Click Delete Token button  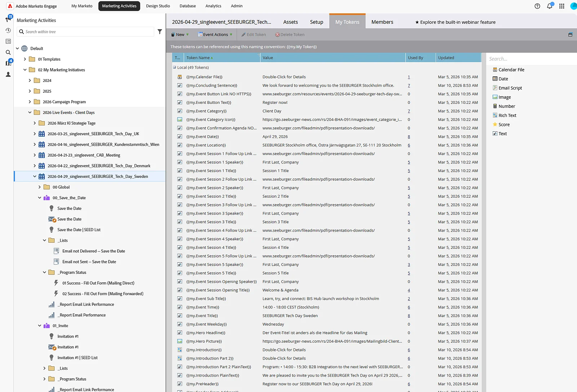point(290,35)
